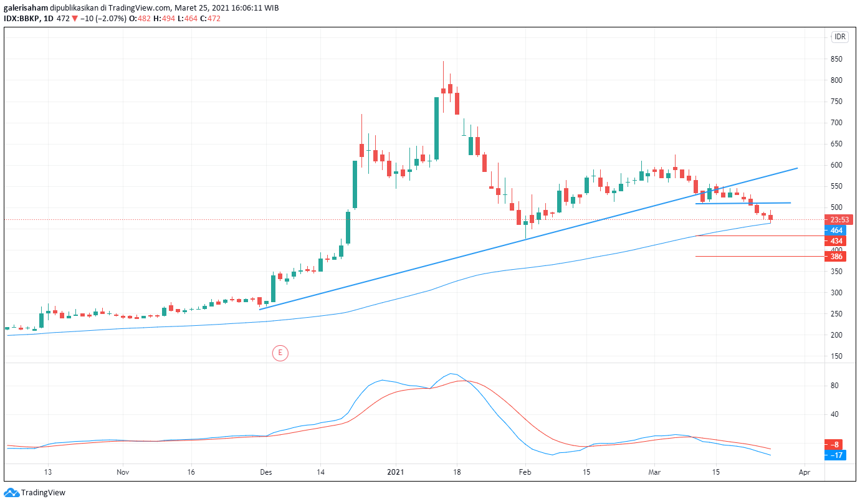This screenshot has width=860, height=504.
Task: Click the 16 date label on time axis
Action: coord(191,472)
